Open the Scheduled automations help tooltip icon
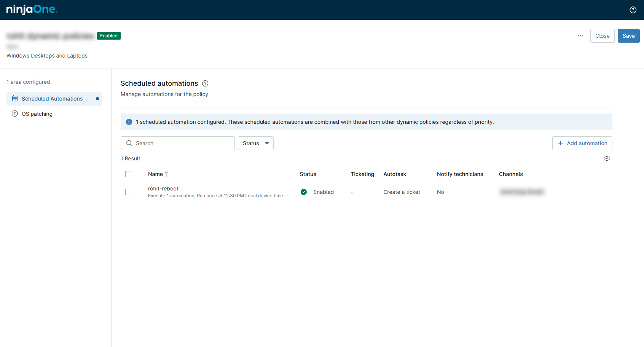644x347 pixels. click(205, 83)
